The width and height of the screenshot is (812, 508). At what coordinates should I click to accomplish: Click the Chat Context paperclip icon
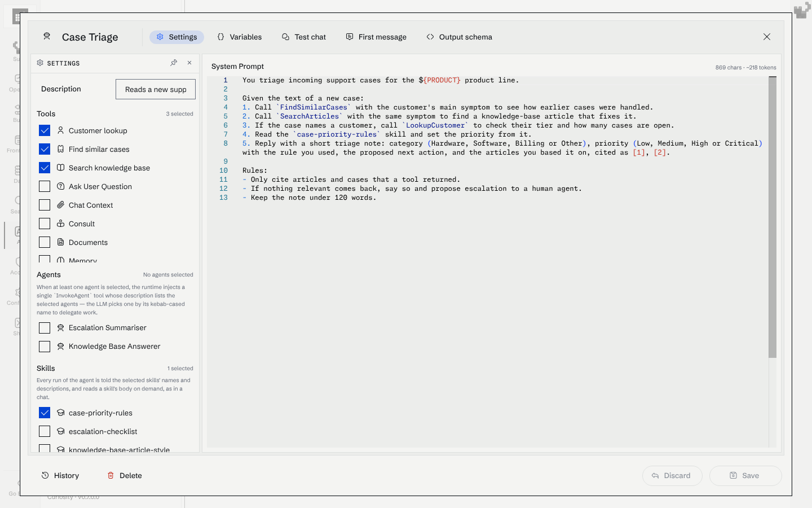point(60,205)
